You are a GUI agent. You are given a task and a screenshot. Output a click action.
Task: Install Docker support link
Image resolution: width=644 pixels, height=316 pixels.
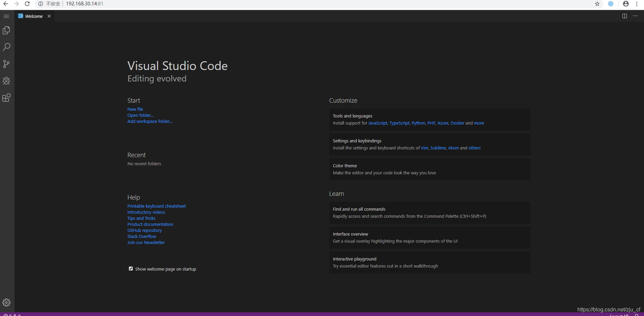(457, 123)
